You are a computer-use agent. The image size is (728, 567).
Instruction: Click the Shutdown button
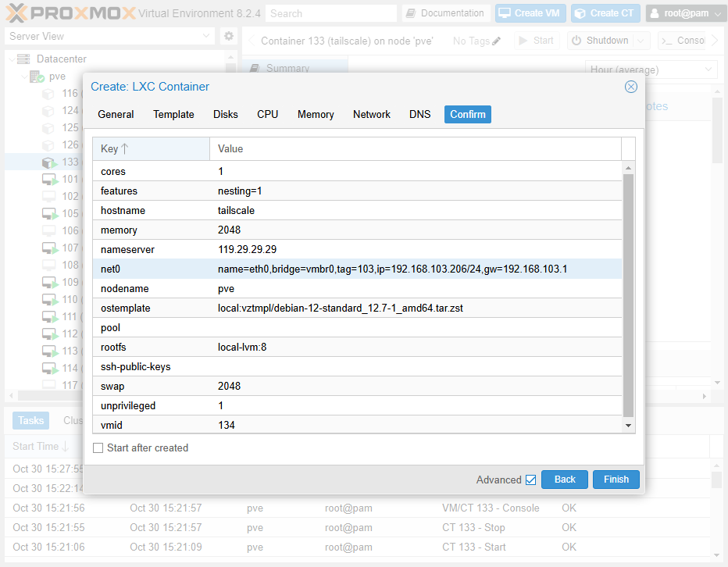coord(601,41)
